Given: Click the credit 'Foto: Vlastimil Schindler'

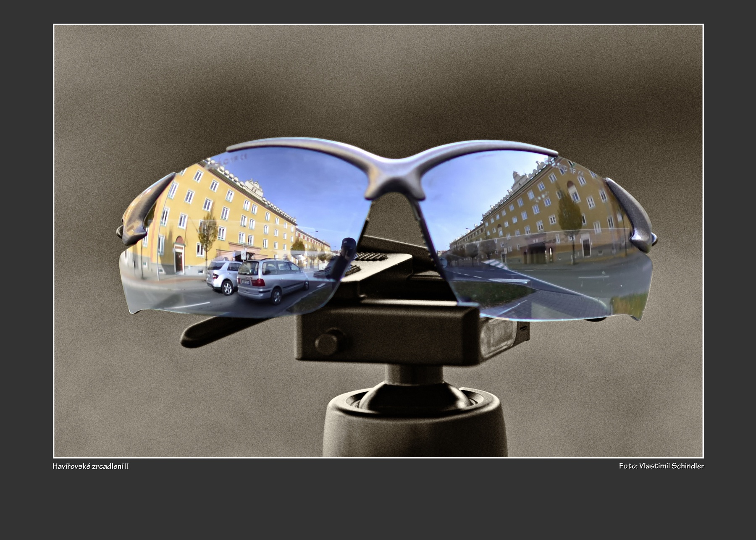Looking at the screenshot, I should pos(661,466).
